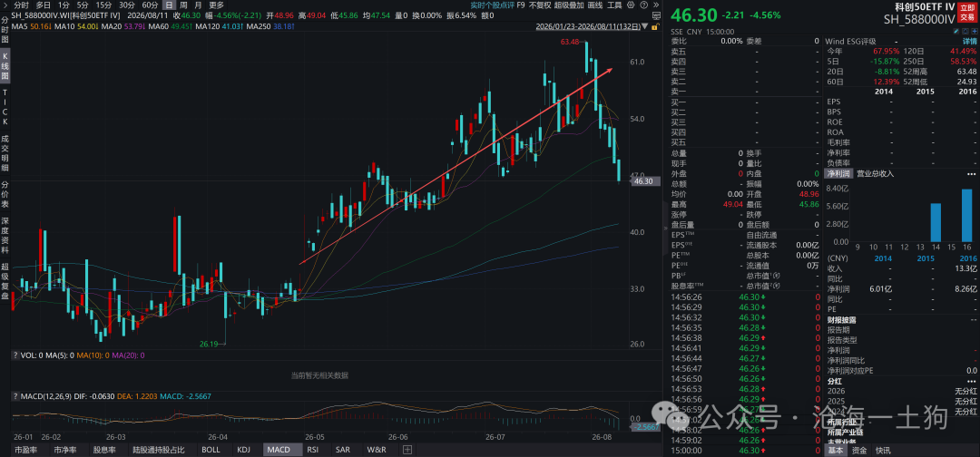
Task: Switch to the RSI indicator tab
Action: coord(312,449)
